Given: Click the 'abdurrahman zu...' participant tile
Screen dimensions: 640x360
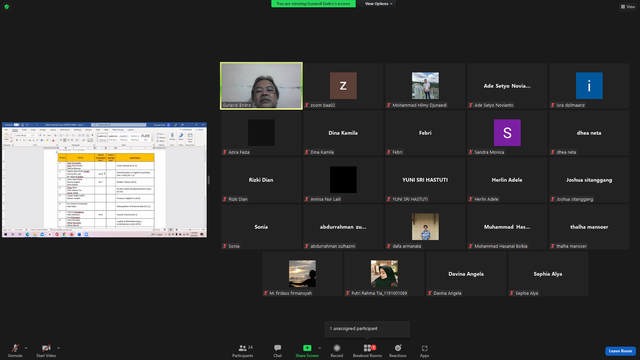Looking at the screenshot, I should [343, 227].
